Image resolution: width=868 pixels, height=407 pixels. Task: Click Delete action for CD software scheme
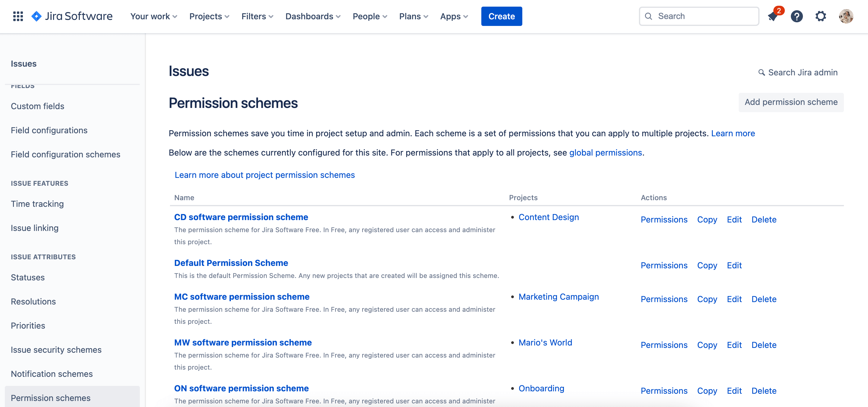(x=765, y=219)
